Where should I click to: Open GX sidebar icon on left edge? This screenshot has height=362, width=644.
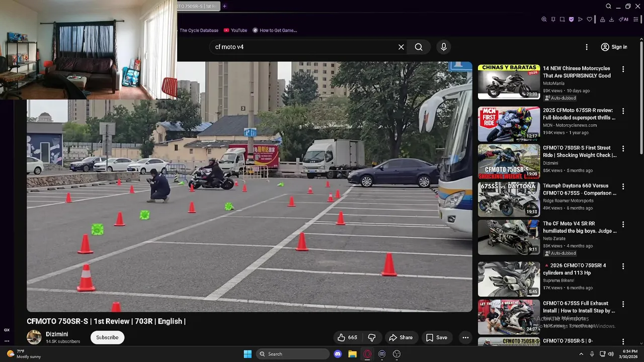[x=7, y=330]
